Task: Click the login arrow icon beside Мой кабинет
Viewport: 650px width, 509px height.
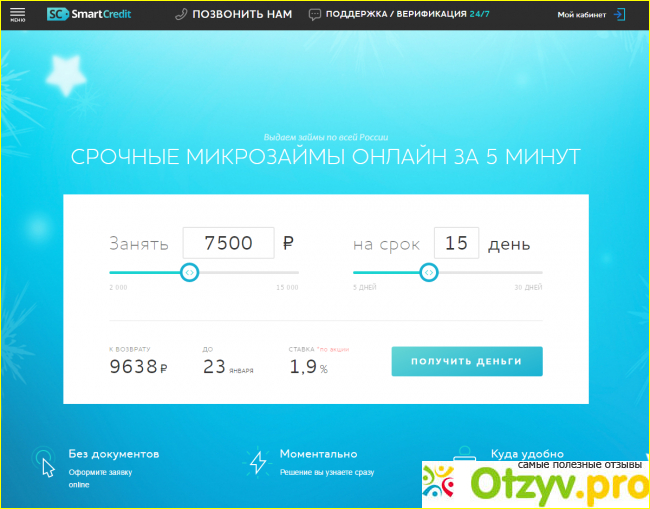Action: click(x=619, y=15)
